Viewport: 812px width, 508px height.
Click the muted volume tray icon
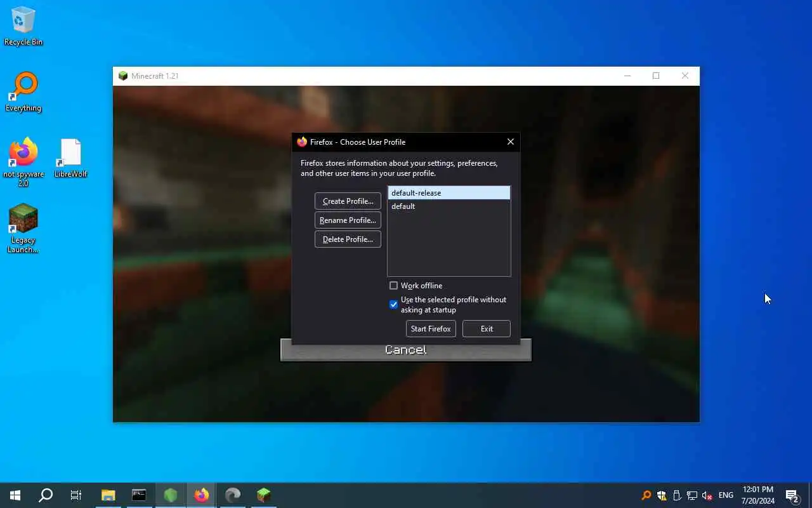707,495
